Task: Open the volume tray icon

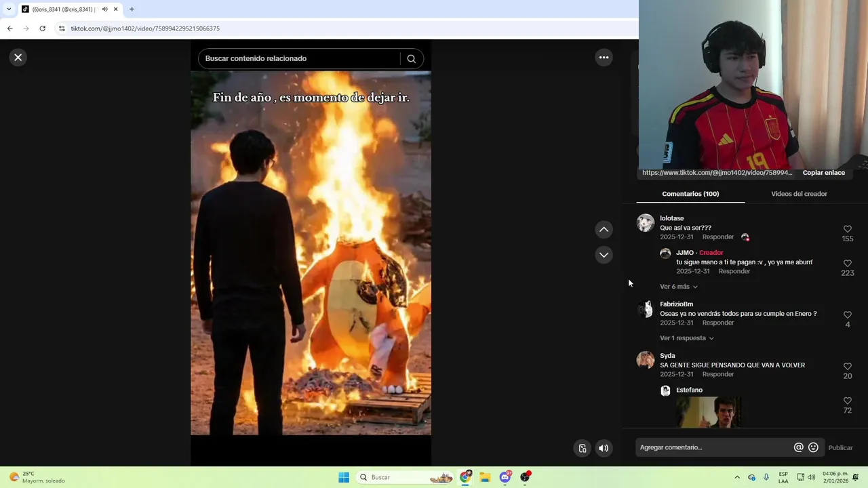Action: (x=812, y=477)
